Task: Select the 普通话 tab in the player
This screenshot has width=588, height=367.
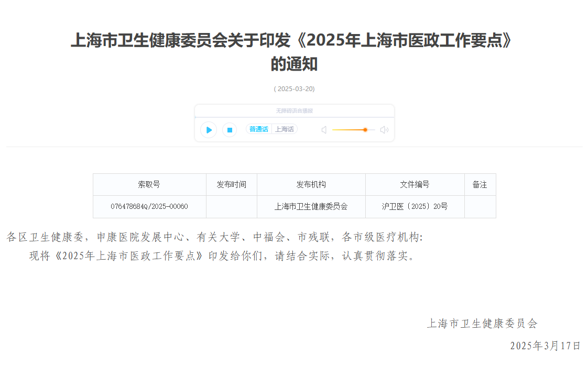Action: (259, 129)
